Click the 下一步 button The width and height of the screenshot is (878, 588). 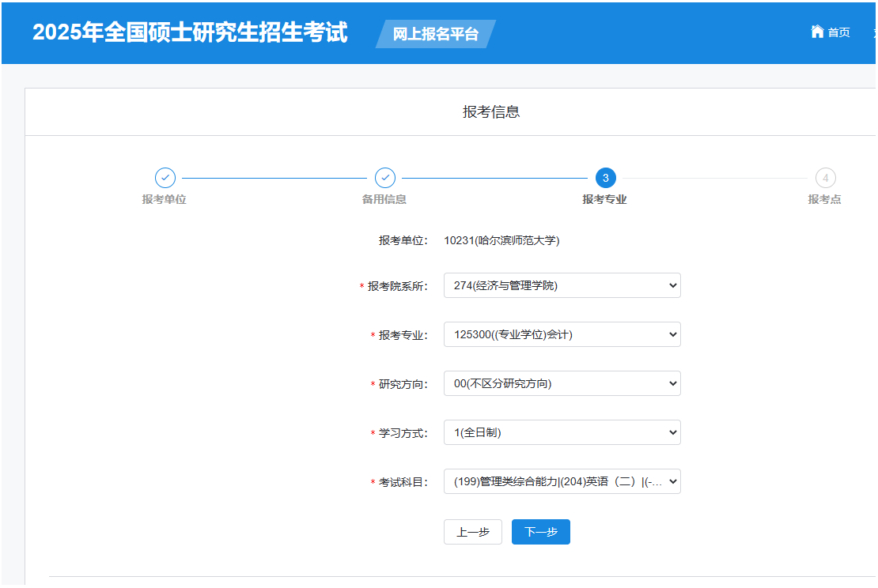point(540,532)
